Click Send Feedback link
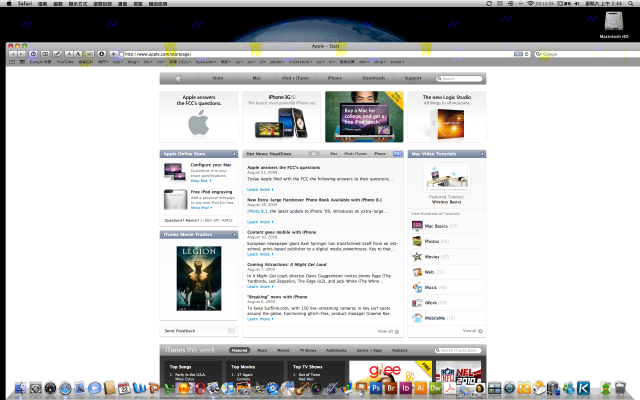640x400 pixels. (180, 331)
